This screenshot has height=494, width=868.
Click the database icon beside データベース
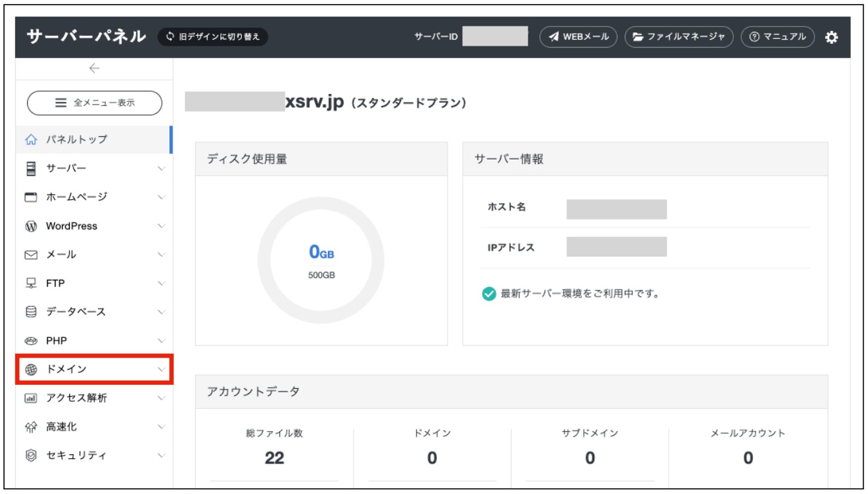(x=30, y=312)
